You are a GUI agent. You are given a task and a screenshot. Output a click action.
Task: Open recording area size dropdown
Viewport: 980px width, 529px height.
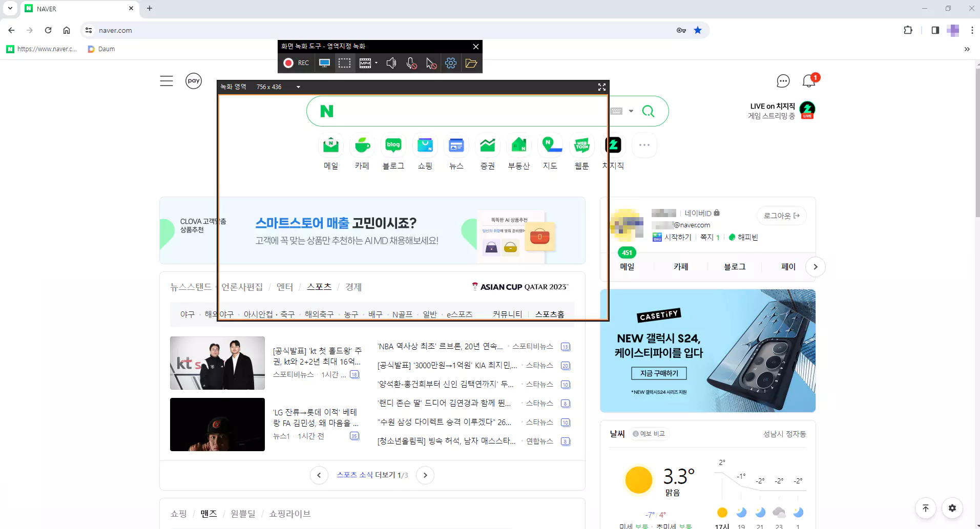point(298,87)
